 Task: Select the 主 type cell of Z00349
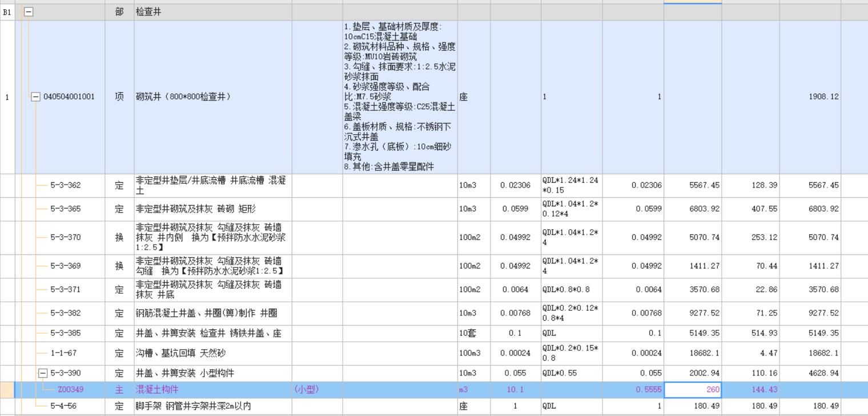[119, 390]
